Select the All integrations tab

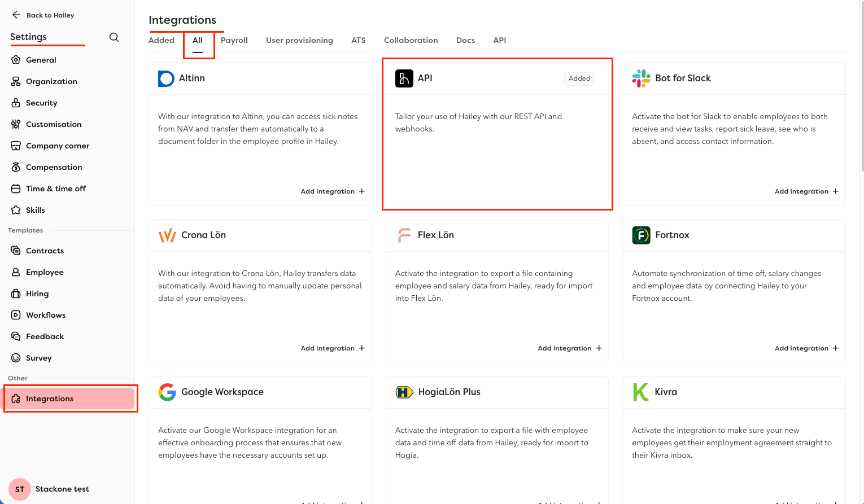tap(198, 40)
